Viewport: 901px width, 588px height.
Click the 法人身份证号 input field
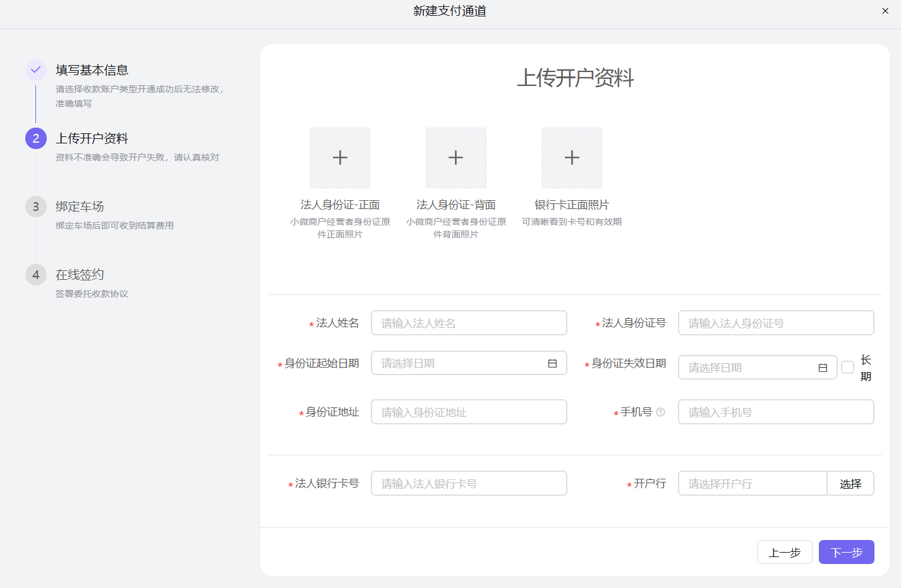click(775, 322)
